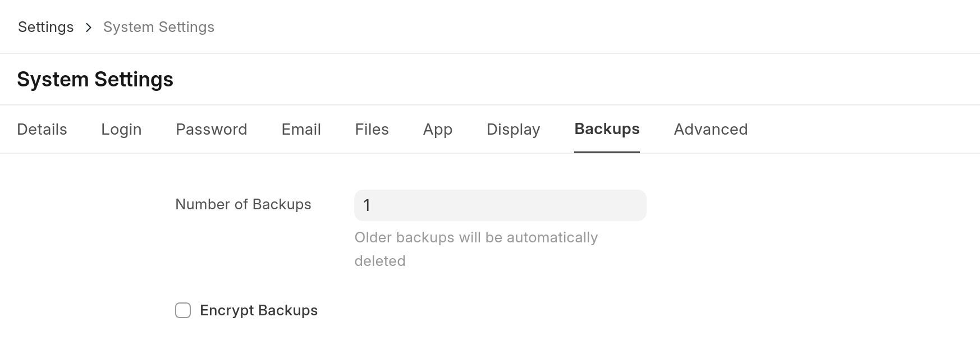This screenshot has width=980, height=349.
Task: Open the Display tab
Action: 513,129
